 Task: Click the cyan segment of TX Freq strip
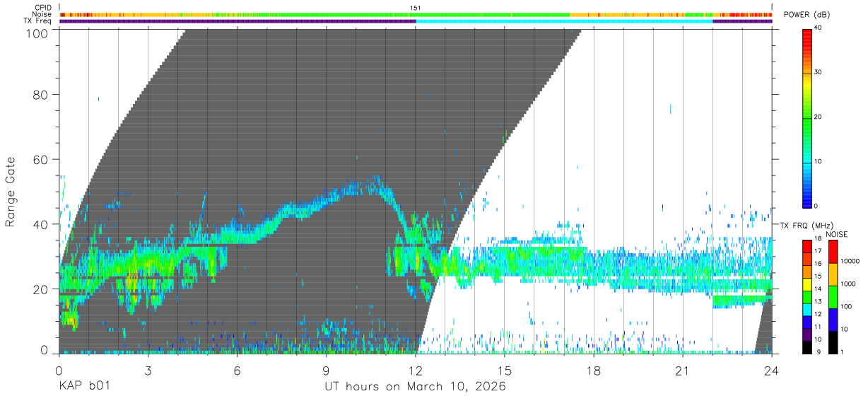[564, 21]
